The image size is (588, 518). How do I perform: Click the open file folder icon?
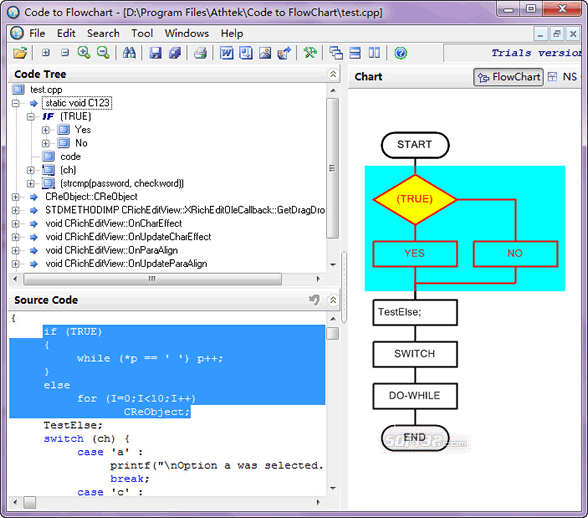[x=20, y=53]
